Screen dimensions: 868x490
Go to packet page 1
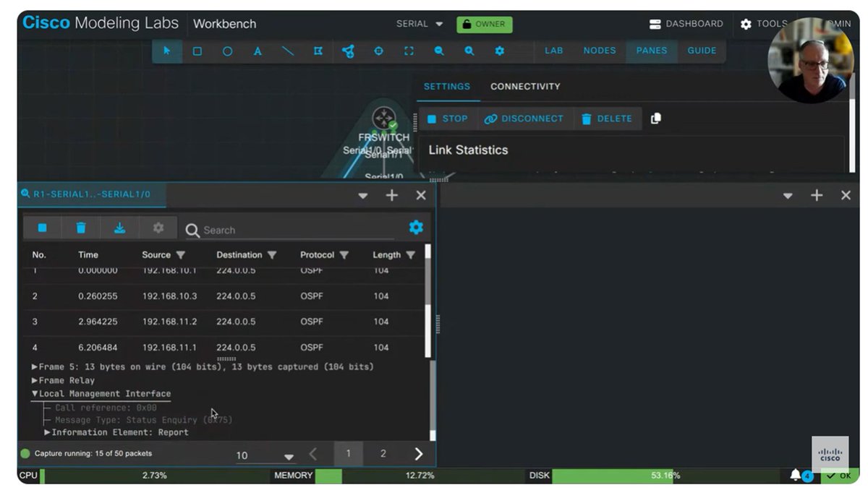click(348, 454)
